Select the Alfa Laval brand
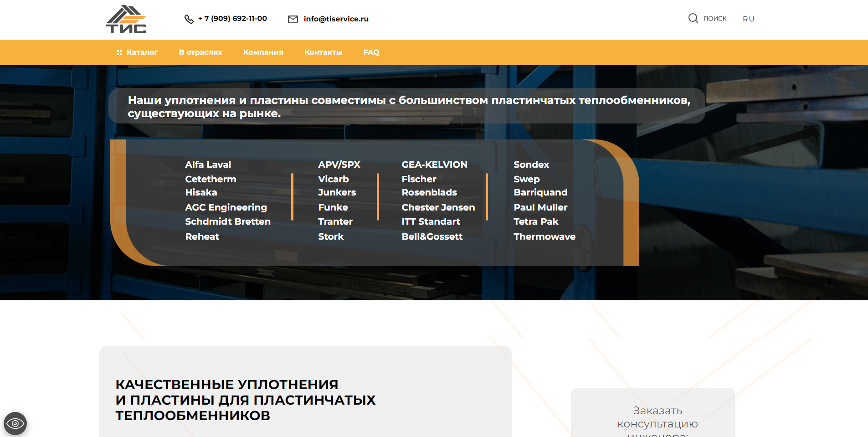868x437 pixels. (x=208, y=165)
